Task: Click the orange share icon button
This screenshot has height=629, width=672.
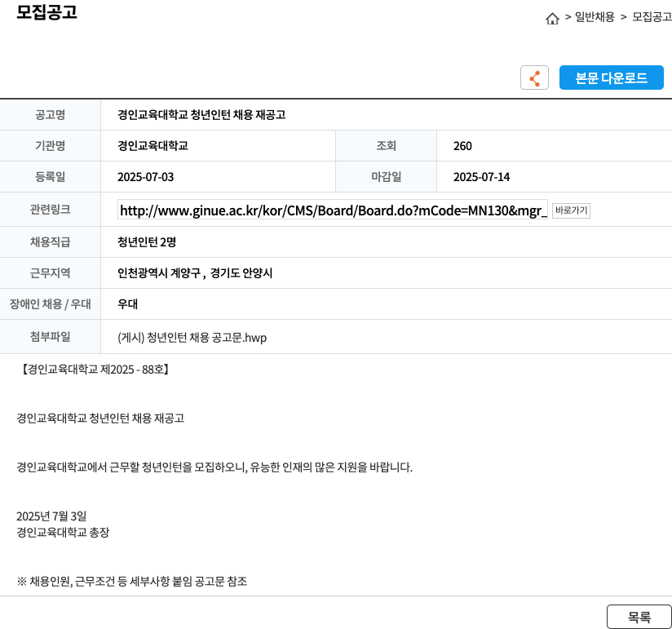Action: tap(534, 78)
